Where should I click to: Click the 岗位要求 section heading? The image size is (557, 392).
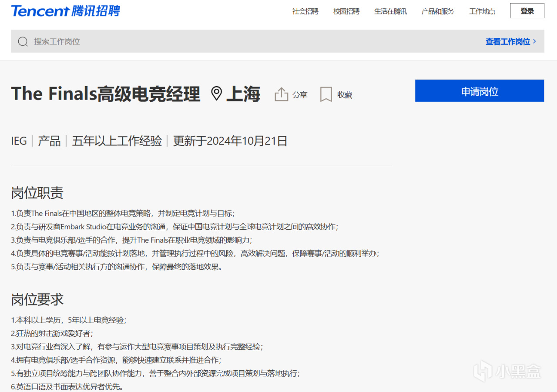pos(37,299)
